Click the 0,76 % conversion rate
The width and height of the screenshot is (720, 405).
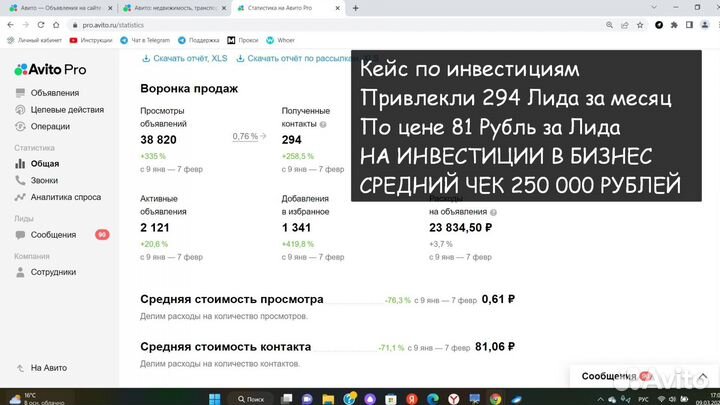(x=245, y=136)
